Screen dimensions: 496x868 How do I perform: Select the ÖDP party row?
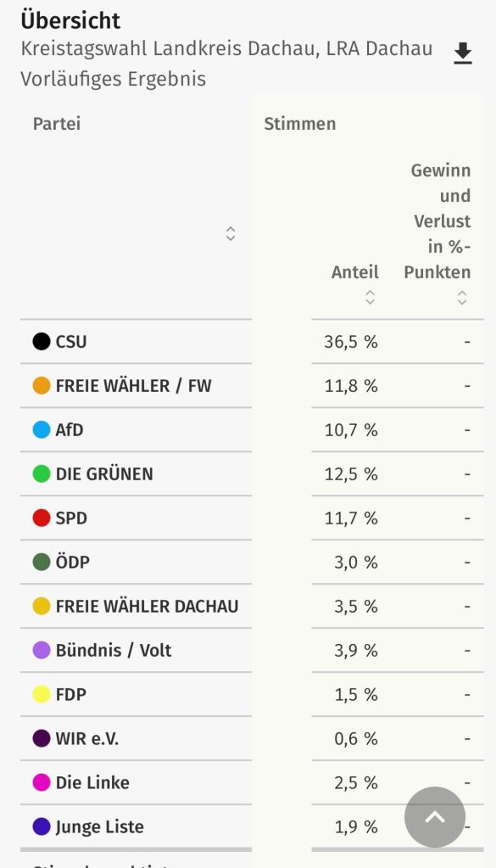click(252, 562)
